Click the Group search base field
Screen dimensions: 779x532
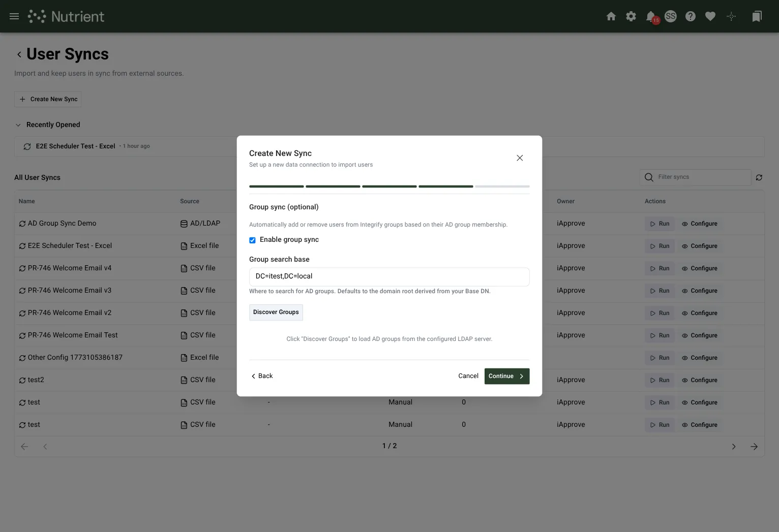pyautogui.click(x=389, y=276)
